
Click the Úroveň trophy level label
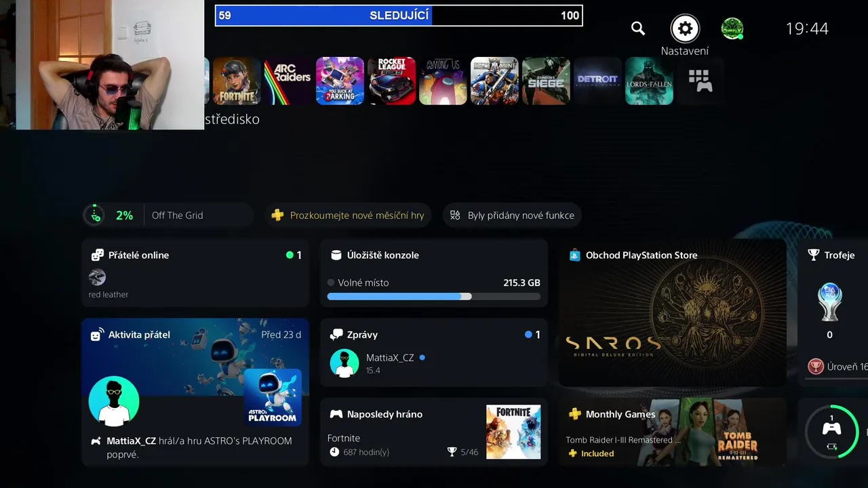[x=846, y=367]
